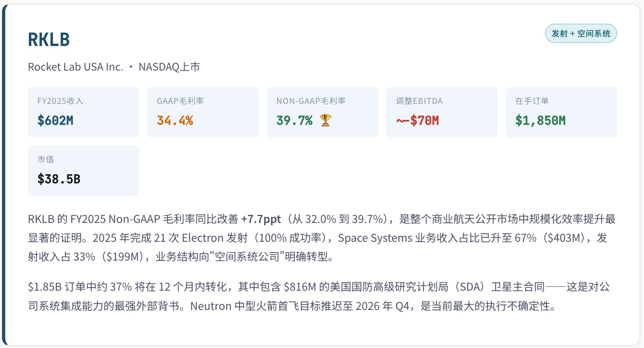The image size is (644, 348).
Task: Click the green $1,850M backlog value
Action: tap(540, 120)
